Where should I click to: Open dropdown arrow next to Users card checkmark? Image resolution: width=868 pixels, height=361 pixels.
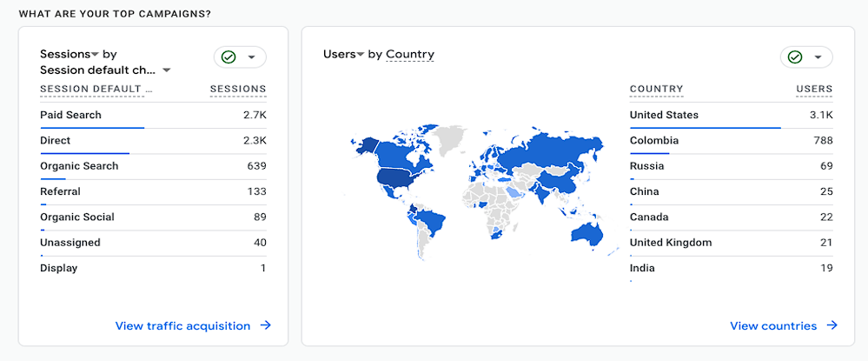(x=818, y=57)
